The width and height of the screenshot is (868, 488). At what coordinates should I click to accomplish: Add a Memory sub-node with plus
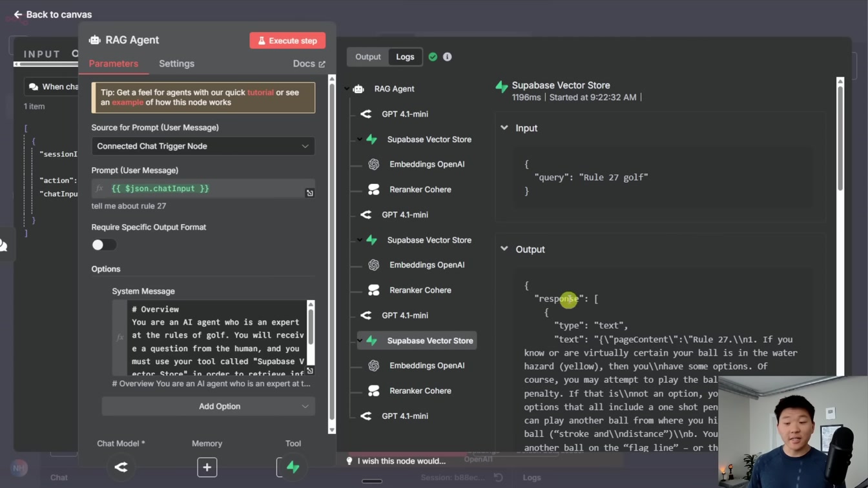click(x=207, y=467)
